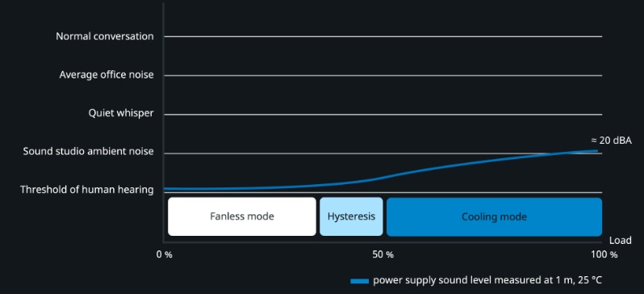644x294 pixels.
Task: Click the blue legend line swatch
Action: point(359,281)
